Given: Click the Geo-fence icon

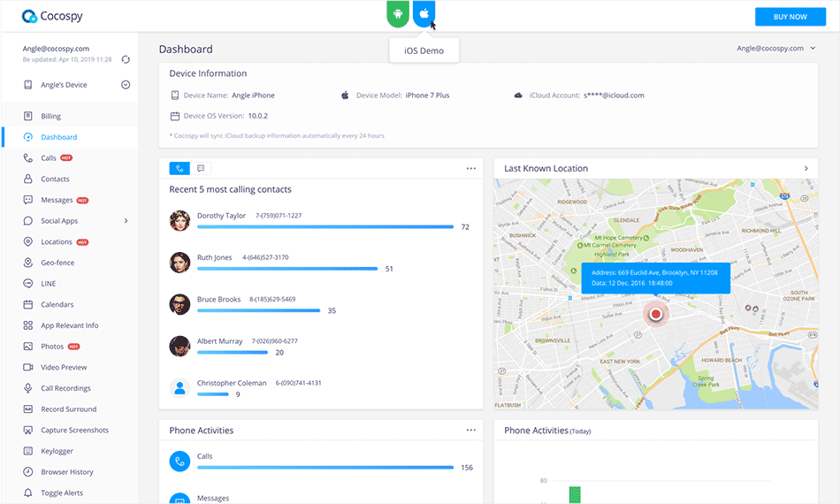Looking at the screenshot, I should coord(28,263).
